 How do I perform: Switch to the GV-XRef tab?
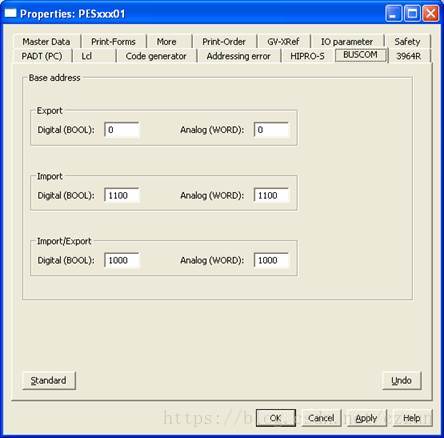click(x=283, y=42)
